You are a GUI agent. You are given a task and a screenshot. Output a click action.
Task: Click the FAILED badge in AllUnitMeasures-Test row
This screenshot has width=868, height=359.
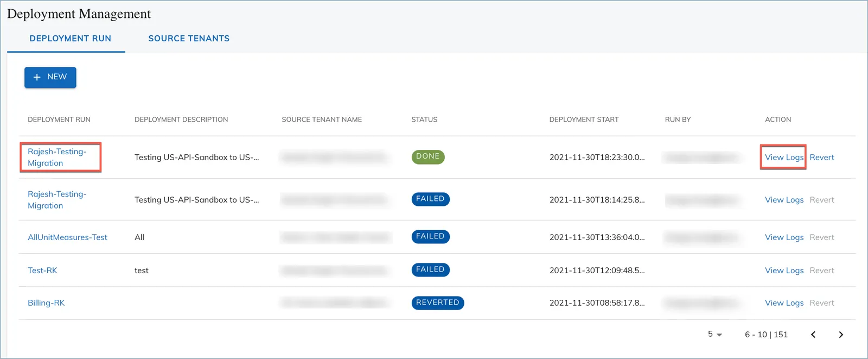click(430, 236)
